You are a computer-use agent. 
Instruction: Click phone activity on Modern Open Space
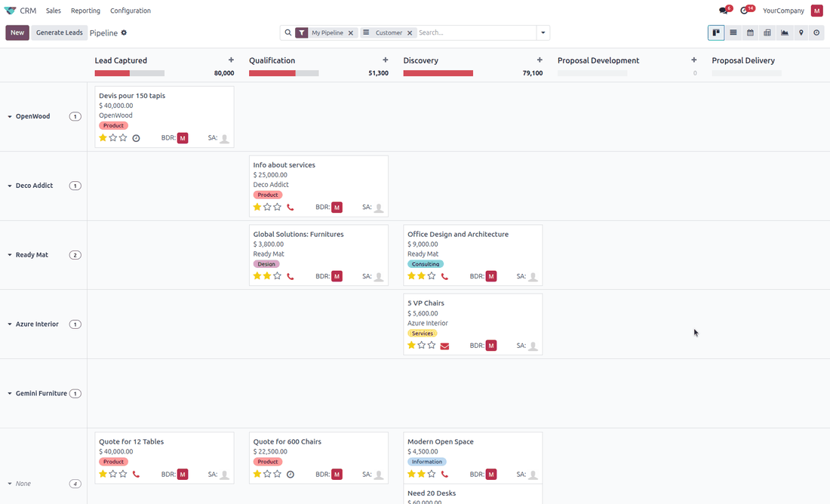tap(444, 475)
